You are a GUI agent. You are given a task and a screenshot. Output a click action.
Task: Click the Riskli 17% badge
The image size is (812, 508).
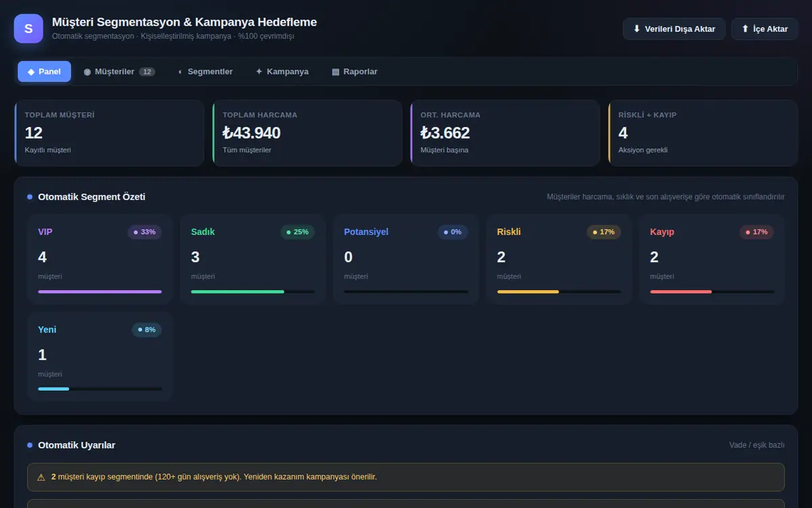tap(604, 232)
